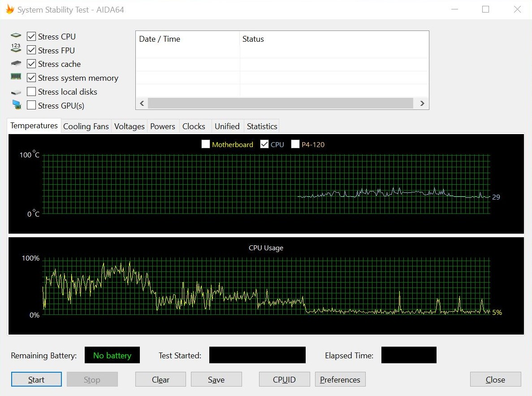Click the log list left scroll arrow
Screen dimensions: 532x396
pos(142,103)
